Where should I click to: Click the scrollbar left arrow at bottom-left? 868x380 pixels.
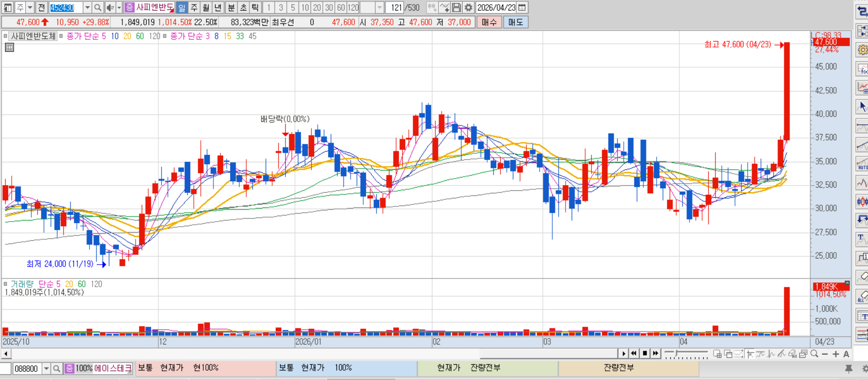(6, 354)
